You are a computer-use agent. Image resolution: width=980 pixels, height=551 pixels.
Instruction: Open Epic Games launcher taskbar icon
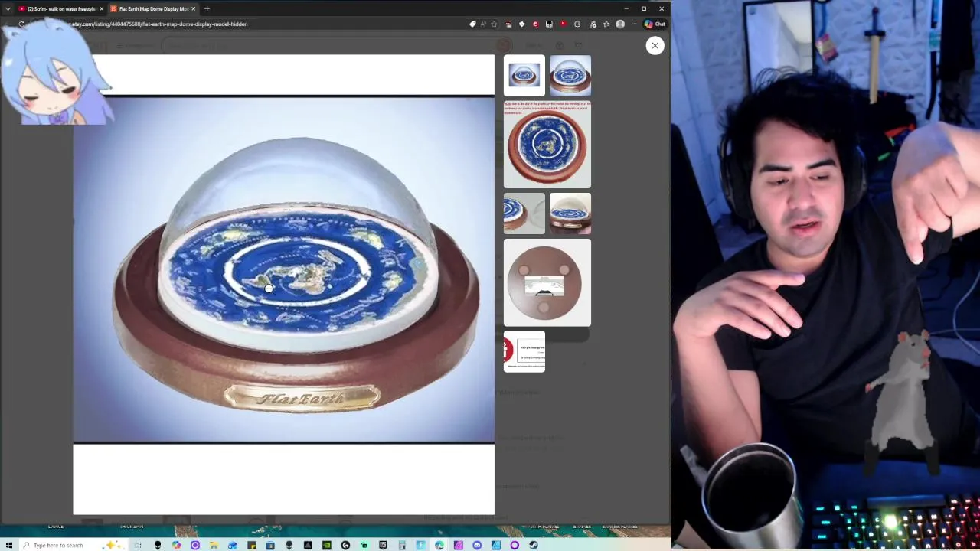383,545
